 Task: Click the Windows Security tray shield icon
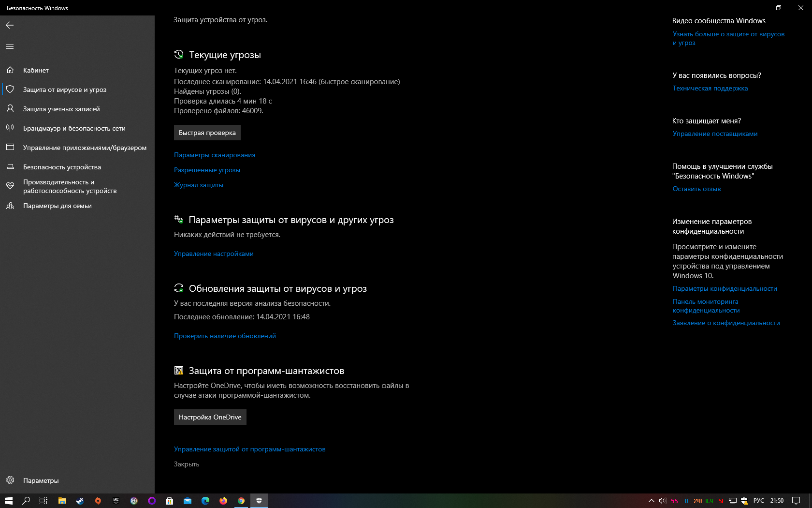(x=744, y=501)
